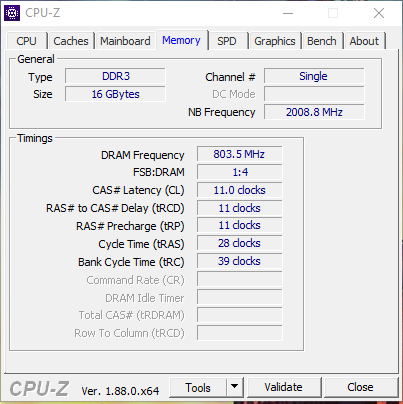403x404 pixels.
Task: Click the 'NB Frequency' label
Action: (222, 113)
